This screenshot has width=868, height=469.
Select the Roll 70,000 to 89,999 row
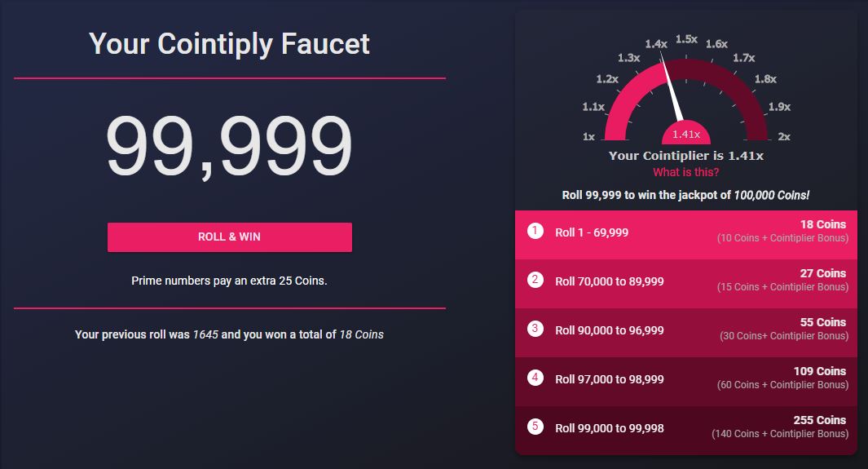tap(686, 284)
